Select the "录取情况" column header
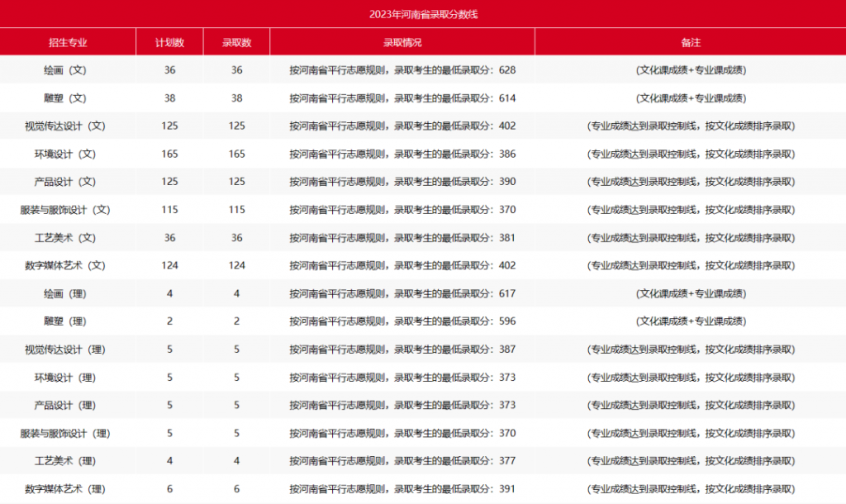846x504 pixels. pos(402,43)
